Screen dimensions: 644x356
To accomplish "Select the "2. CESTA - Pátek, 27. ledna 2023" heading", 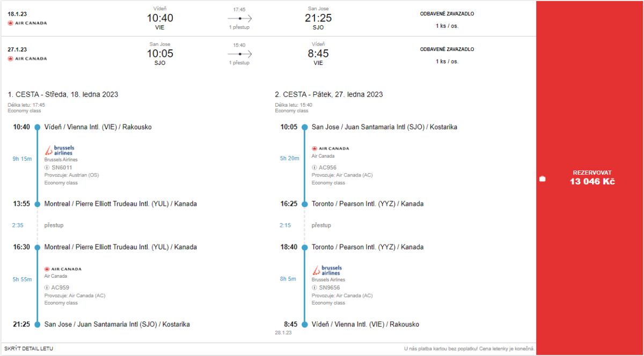I will pos(329,94).
